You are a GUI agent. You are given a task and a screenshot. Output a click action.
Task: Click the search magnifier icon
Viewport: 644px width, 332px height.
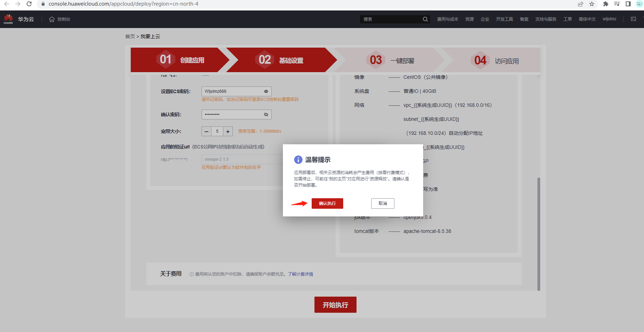425,19
